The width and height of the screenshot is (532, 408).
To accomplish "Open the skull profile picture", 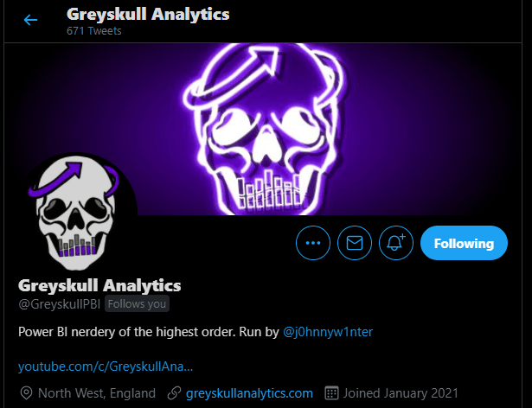I will pos(78,213).
